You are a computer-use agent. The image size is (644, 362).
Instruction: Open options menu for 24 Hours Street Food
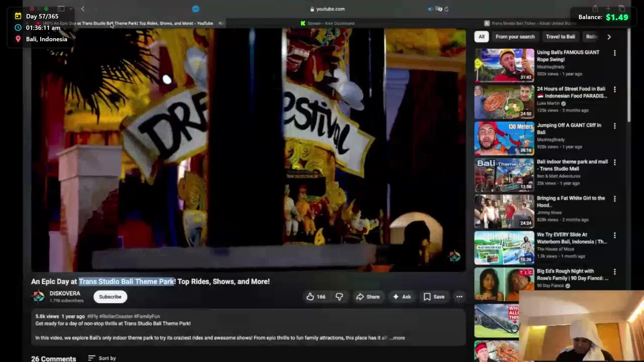point(614,89)
